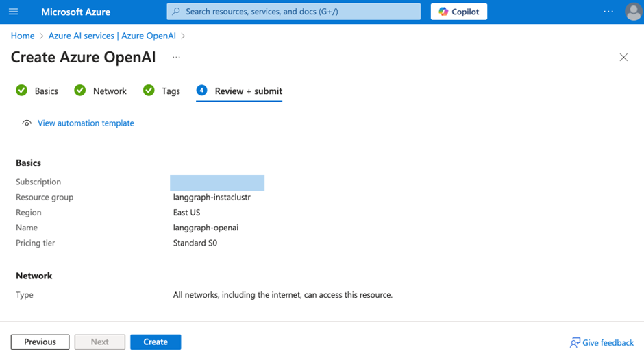Click the search resources input field

click(294, 12)
